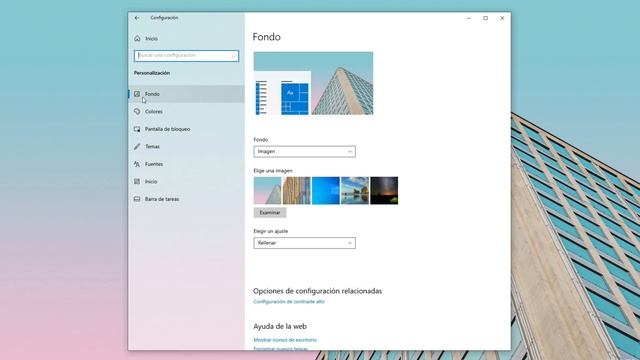Click the back arrow in Configuración
The image size is (640, 360).
(x=137, y=18)
